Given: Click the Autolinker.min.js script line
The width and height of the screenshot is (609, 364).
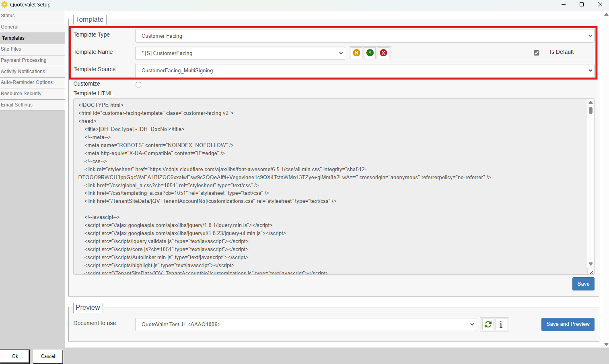Looking at the screenshot, I should [x=166, y=258].
